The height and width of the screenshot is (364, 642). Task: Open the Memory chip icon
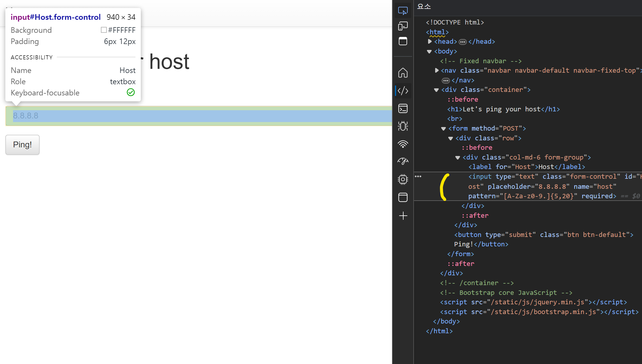pyautogui.click(x=403, y=179)
